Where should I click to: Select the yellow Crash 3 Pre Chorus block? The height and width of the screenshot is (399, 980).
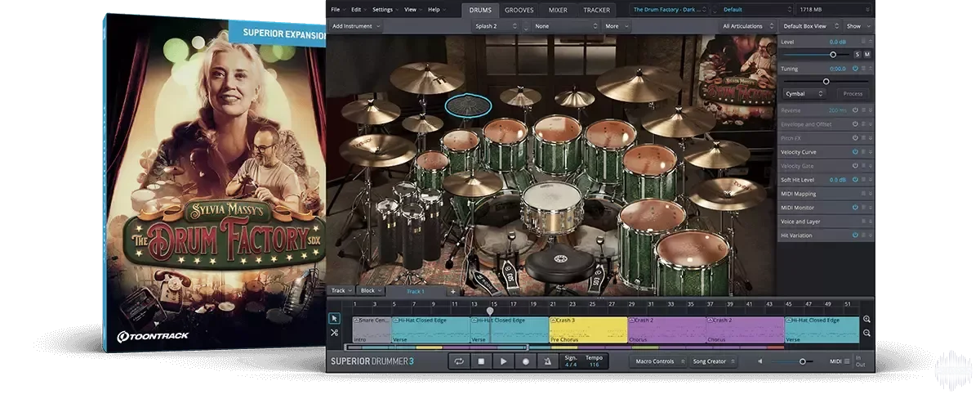click(588, 330)
